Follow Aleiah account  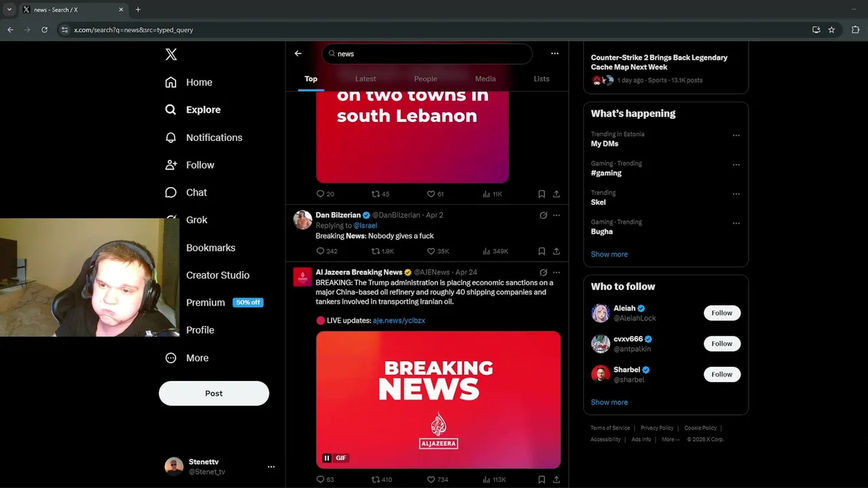pos(722,313)
